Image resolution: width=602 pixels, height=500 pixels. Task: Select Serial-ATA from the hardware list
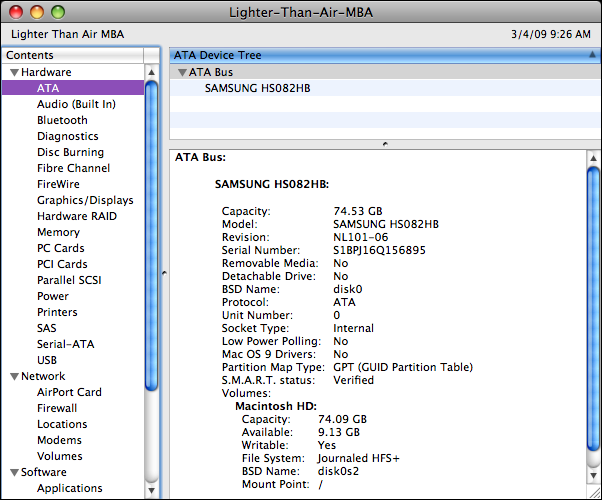pyautogui.click(x=65, y=344)
